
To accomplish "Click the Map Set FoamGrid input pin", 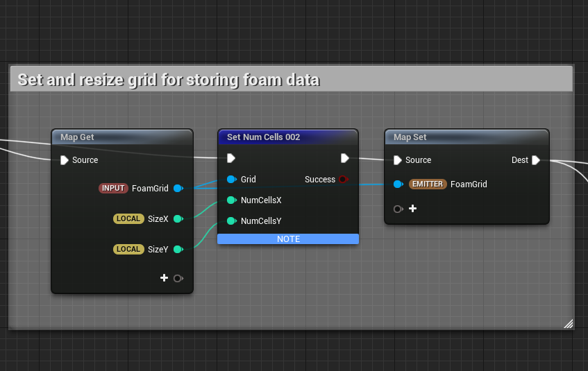I will tap(398, 184).
